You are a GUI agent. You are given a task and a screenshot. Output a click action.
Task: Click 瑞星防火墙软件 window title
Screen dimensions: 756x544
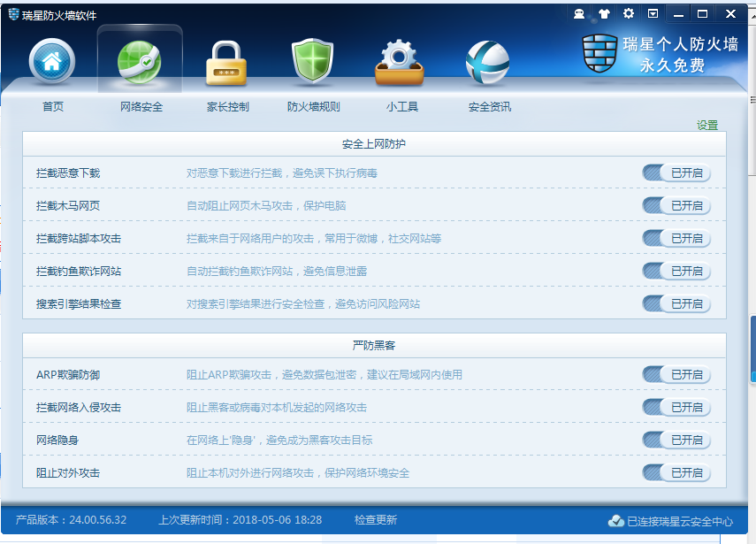[59, 15]
